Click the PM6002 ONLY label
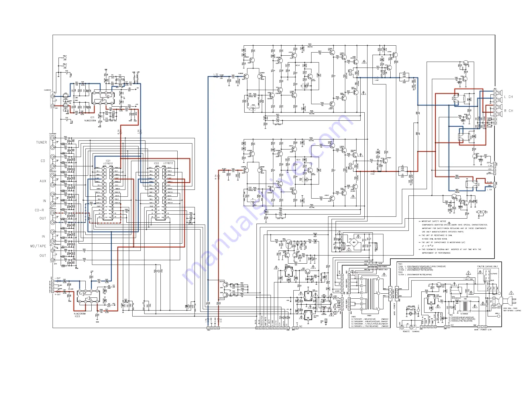This screenshot has width=532, height=395. click(383, 269)
